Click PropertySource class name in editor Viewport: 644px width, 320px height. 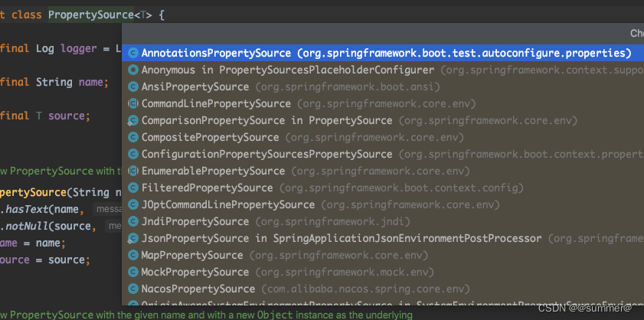coord(91,15)
